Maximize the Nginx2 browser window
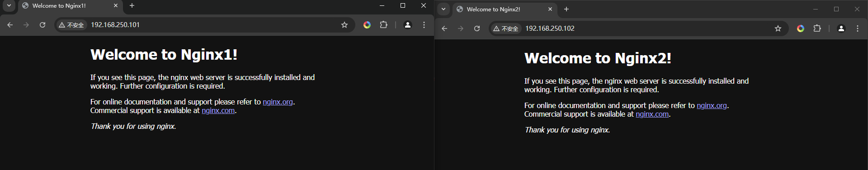868x170 pixels. (x=836, y=9)
